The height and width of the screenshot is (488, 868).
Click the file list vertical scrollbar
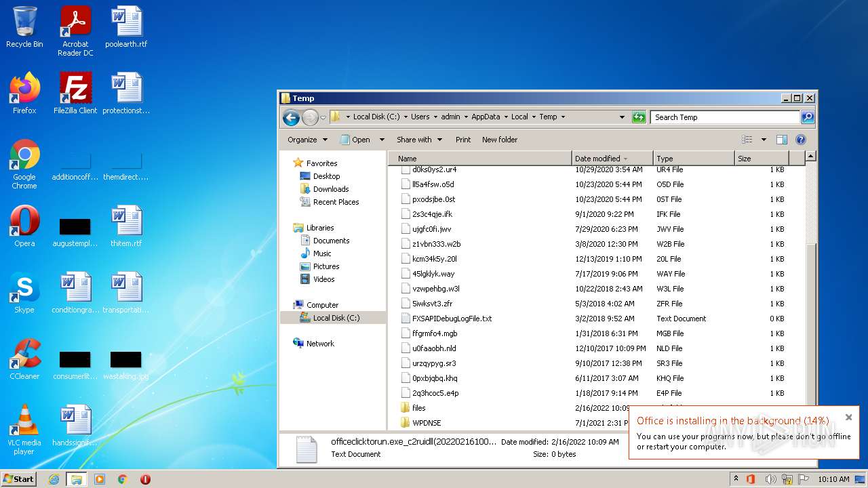tap(810, 290)
